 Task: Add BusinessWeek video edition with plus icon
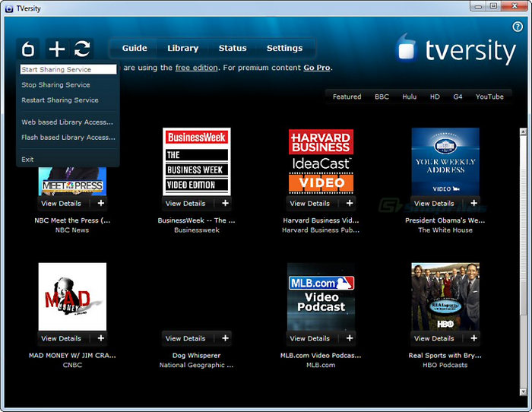pyautogui.click(x=225, y=203)
